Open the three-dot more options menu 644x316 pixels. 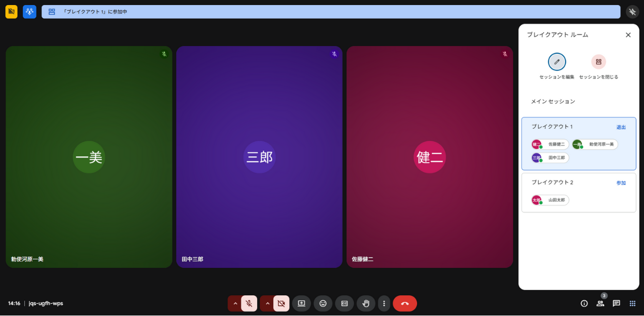point(384,303)
